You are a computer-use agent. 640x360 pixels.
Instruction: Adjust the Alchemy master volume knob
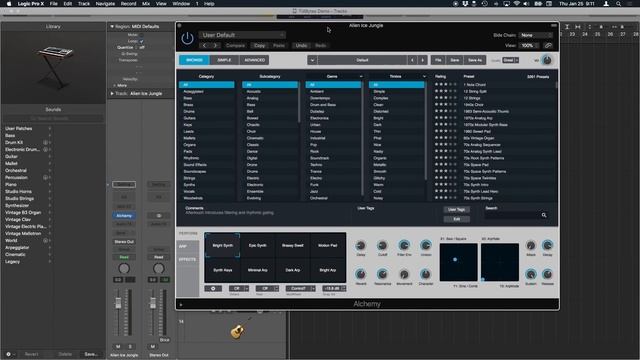[547, 60]
